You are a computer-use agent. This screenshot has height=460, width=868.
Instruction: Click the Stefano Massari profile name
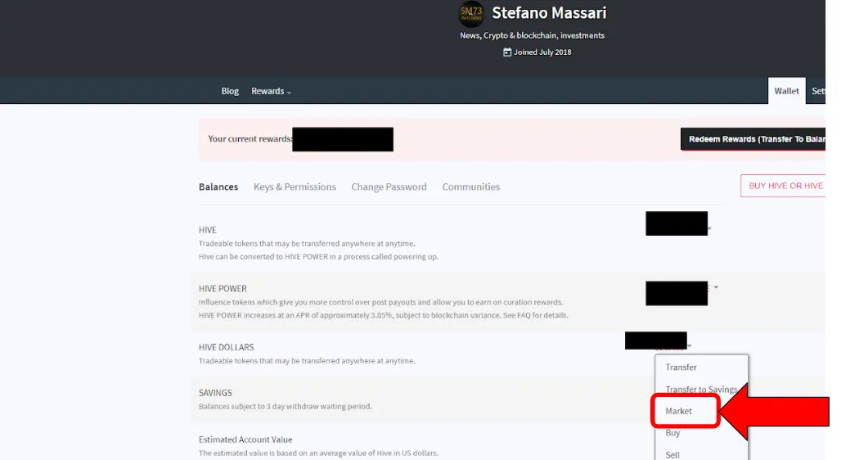coord(549,13)
